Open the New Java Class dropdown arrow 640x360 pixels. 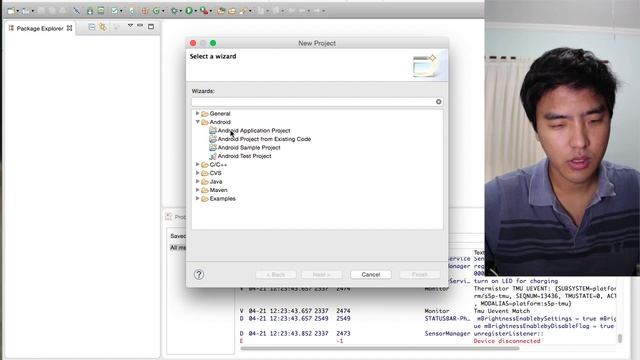[x=163, y=11]
